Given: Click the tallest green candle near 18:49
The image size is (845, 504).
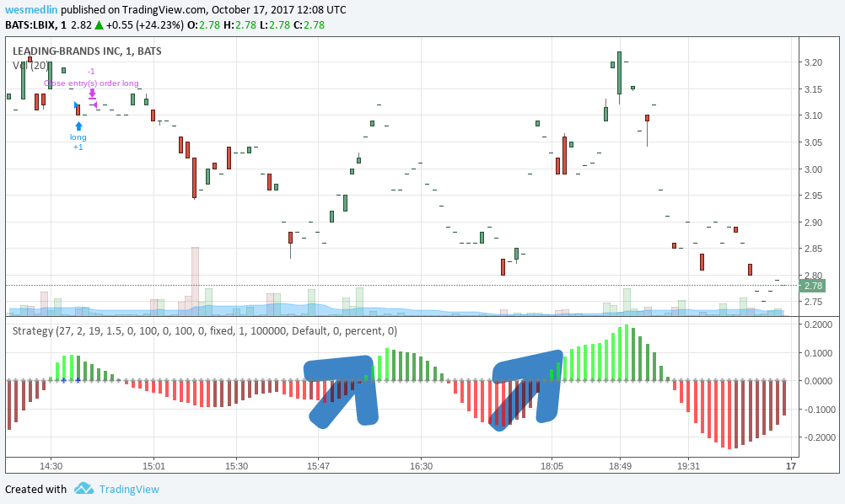Looking at the screenshot, I should 619,72.
